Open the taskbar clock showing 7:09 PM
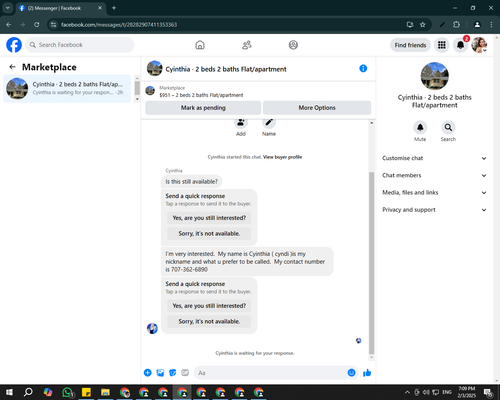This screenshot has width=500, height=400. (x=466, y=392)
